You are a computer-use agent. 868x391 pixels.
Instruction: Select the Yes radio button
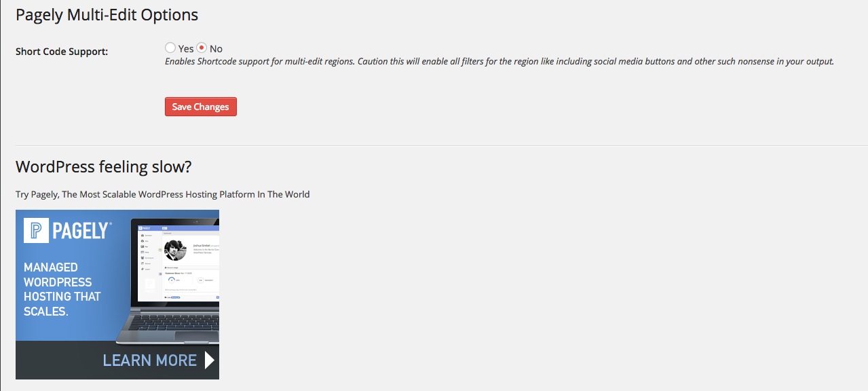(170, 48)
